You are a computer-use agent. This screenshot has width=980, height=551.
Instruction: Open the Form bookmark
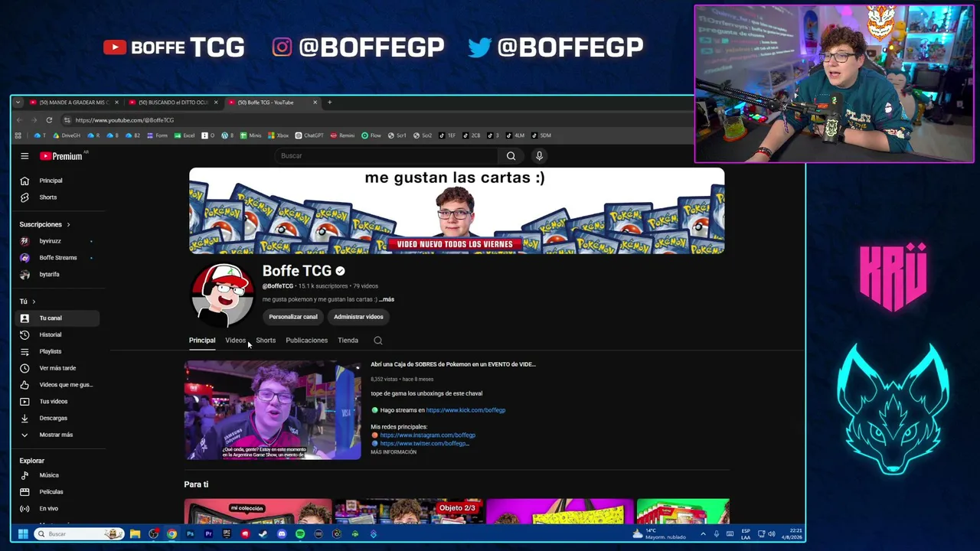[x=158, y=135]
